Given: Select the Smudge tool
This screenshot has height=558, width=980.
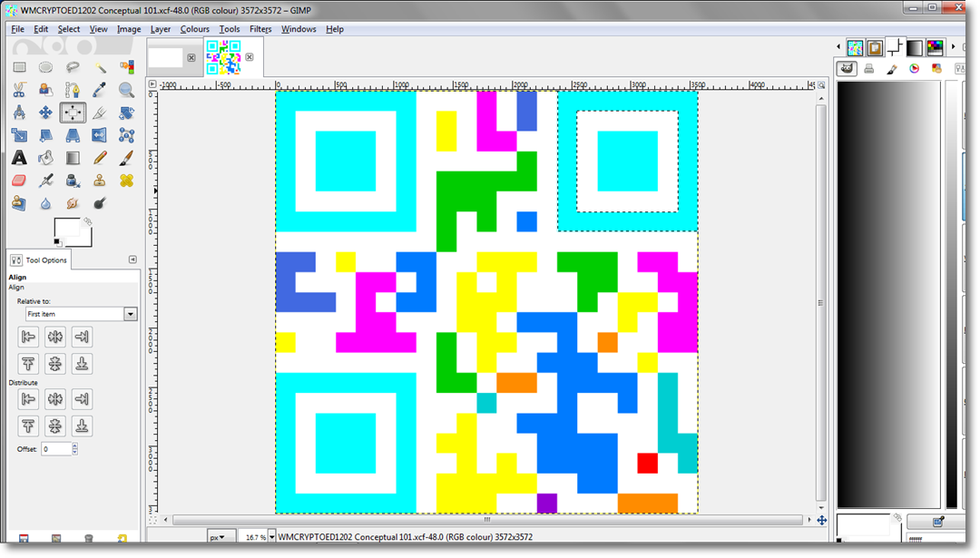Looking at the screenshot, I should (x=73, y=203).
